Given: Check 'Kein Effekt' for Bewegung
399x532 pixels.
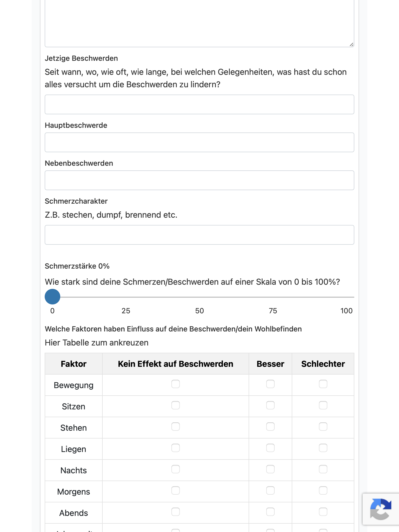Looking at the screenshot, I should tap(176, 384).
